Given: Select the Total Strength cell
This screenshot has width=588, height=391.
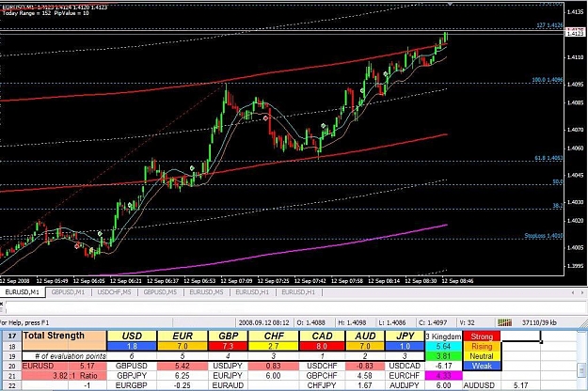Looking at the screenshot, I should [65, 336].
